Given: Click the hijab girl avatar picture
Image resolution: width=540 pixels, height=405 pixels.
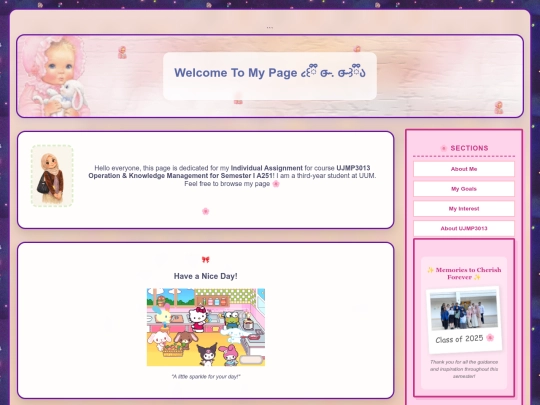Looking at the screenshot, I should [52, 176].
